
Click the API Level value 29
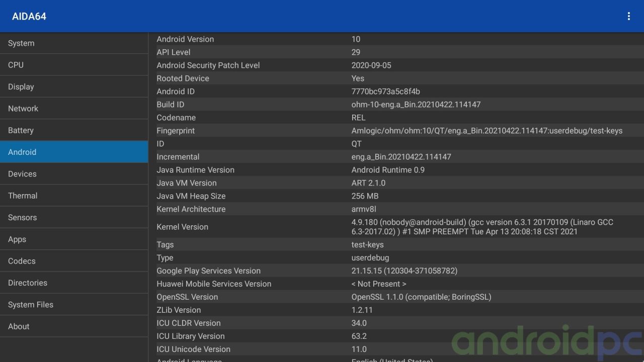[x=356, y=52]
